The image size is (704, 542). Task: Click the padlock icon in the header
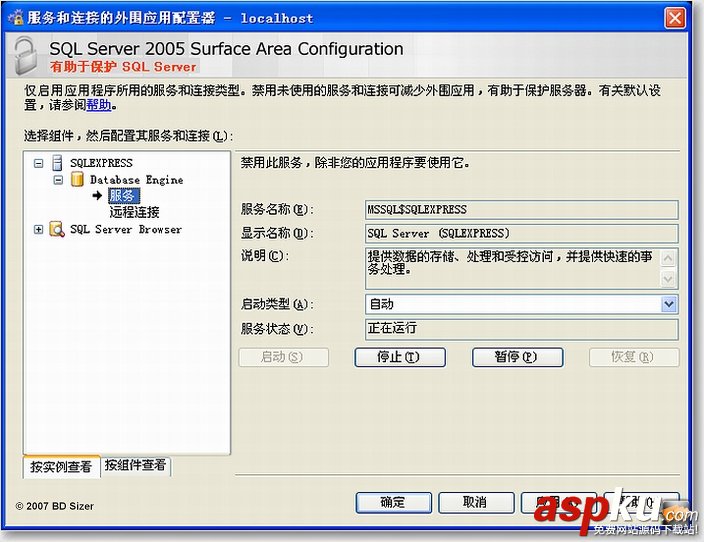(25, 56)
